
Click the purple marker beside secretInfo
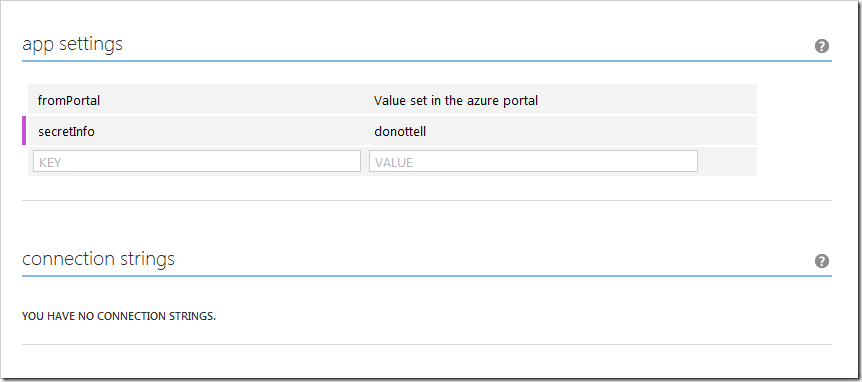coord(24,131)
